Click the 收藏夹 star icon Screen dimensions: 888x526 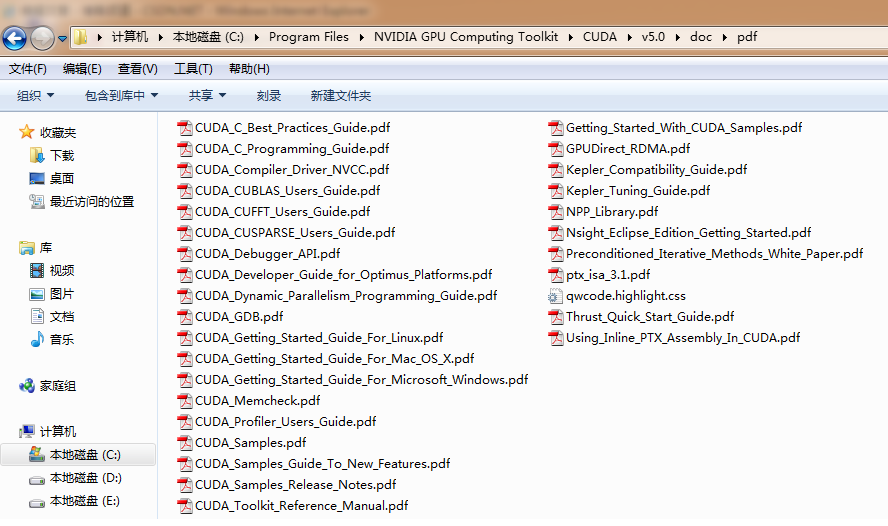pos(26,132)
